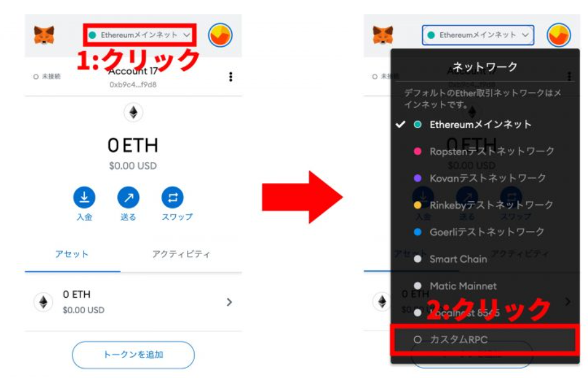The width and height of the screenshot is (588, 378).
Task: Open the three-dot account options menu
Action: coord(231,77)
